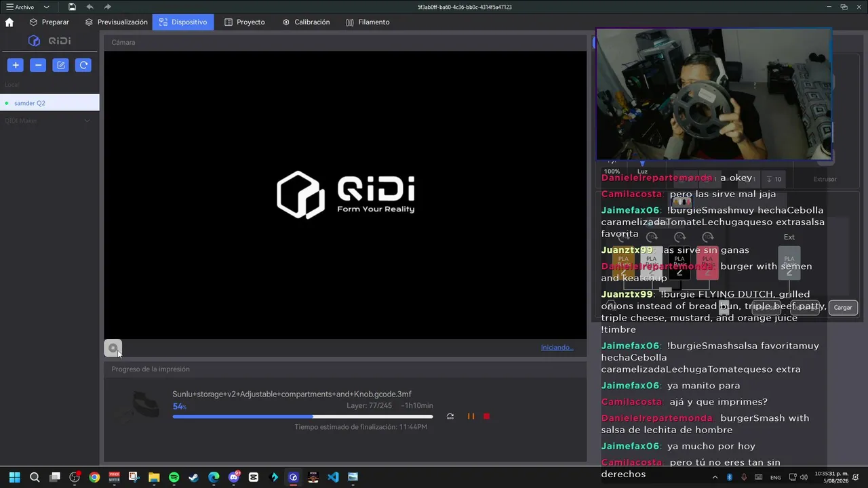Undo the last action via arrow icon
The width and height of the screenshot is (868, 488).
90,7
